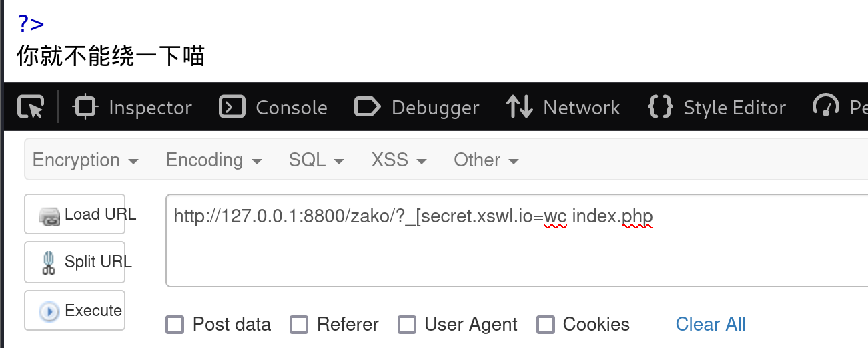Click the Debugger panel icon
The image size is (868, 348).
[x=368, y=107]
